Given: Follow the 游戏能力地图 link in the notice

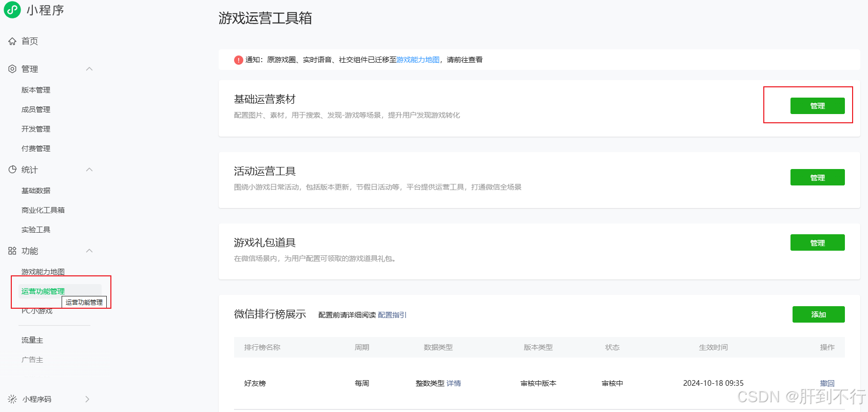Looking at the screenshot, I should point(418,60).
